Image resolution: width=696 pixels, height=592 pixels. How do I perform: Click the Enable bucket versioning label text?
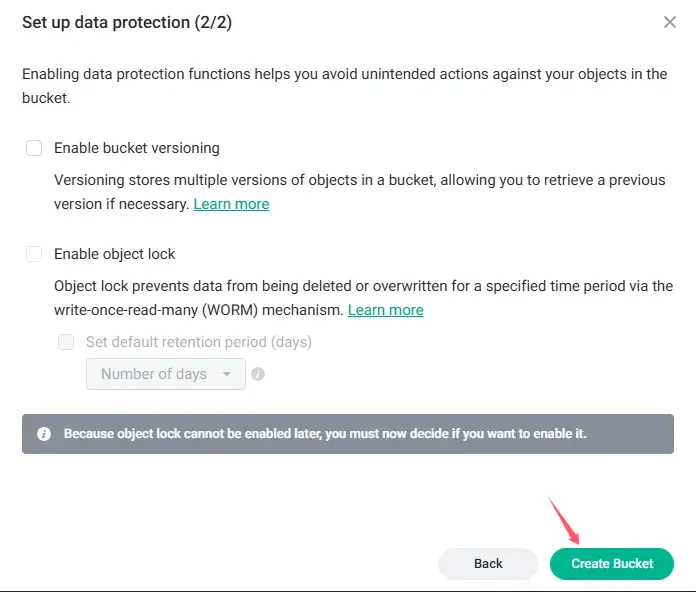coord(137,148)
